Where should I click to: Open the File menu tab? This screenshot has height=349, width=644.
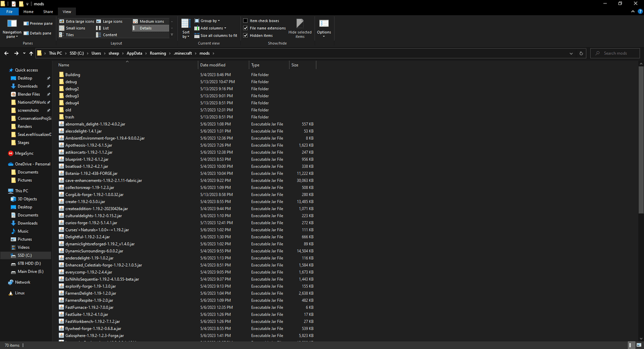(x=9, y=12)
